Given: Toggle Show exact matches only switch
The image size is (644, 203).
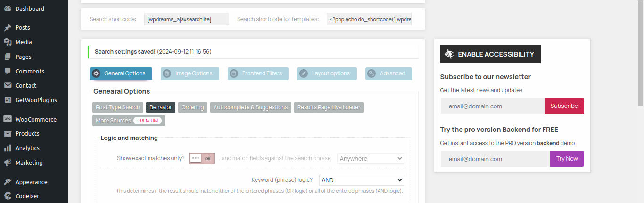Looking at the screenshot, I should [202, 158].
